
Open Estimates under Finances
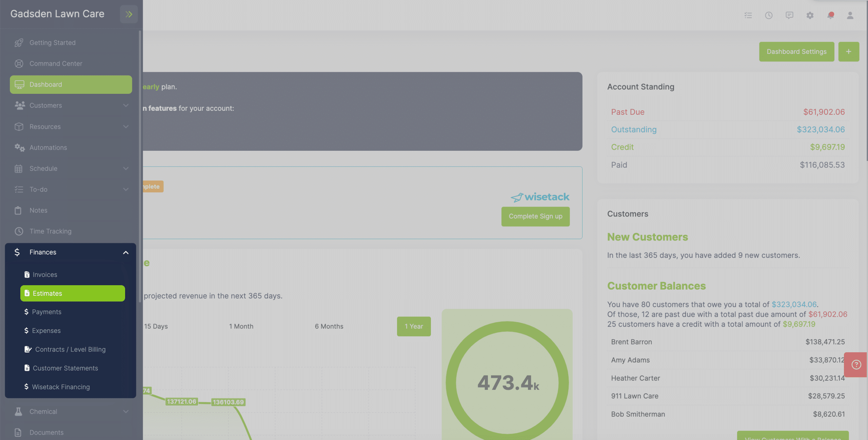click(73, 293)
